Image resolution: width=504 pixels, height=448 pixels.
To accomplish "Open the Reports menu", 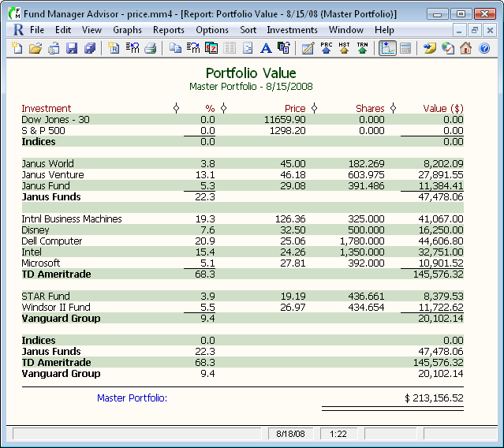I will tap(169, 30).
